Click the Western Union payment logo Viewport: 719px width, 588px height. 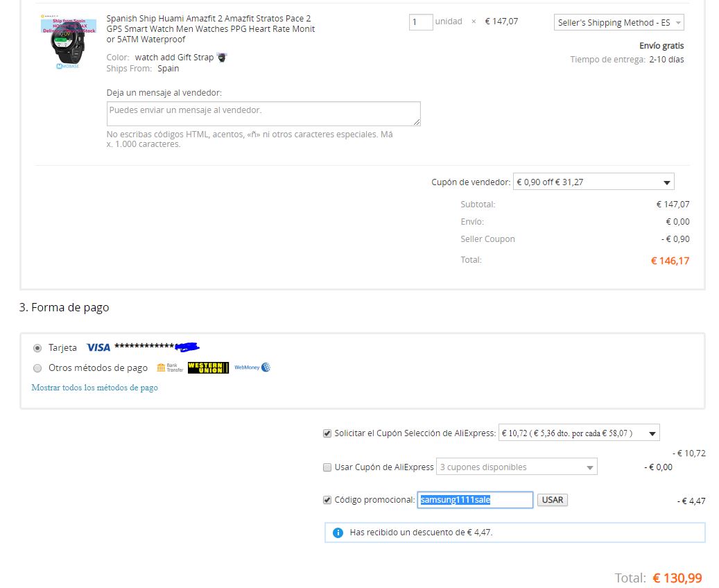point(208,367)
